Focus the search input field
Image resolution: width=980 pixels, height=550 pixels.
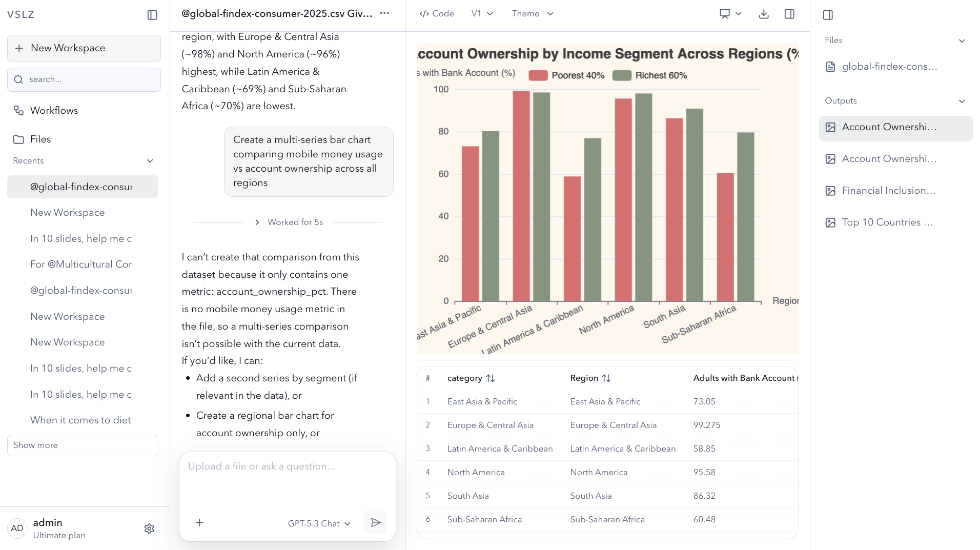[84, 79]
